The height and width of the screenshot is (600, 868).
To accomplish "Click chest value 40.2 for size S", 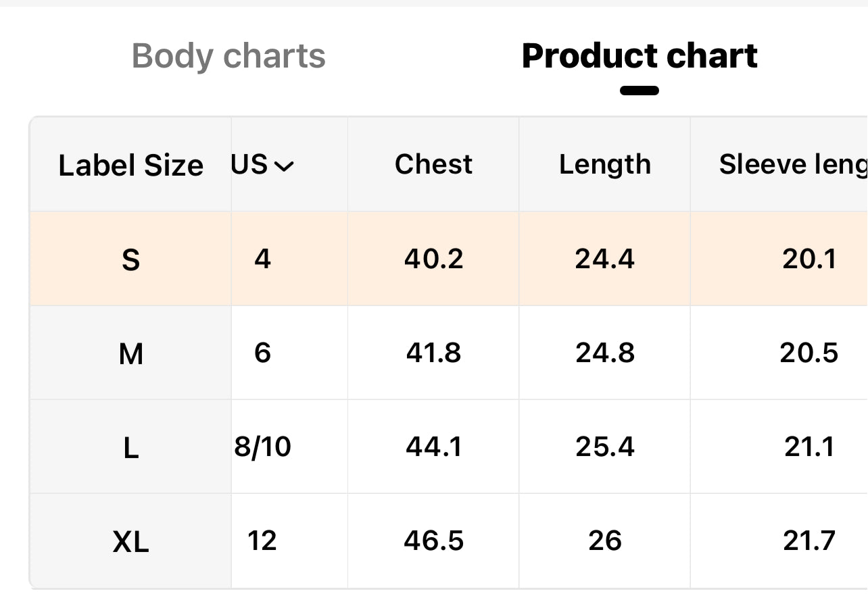I will (x=433, y=259).
